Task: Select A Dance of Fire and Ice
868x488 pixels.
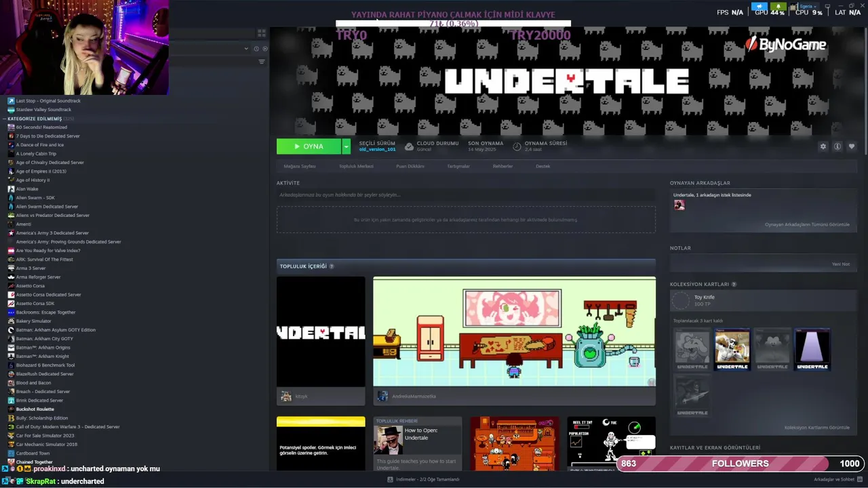Action: point(40,145)
